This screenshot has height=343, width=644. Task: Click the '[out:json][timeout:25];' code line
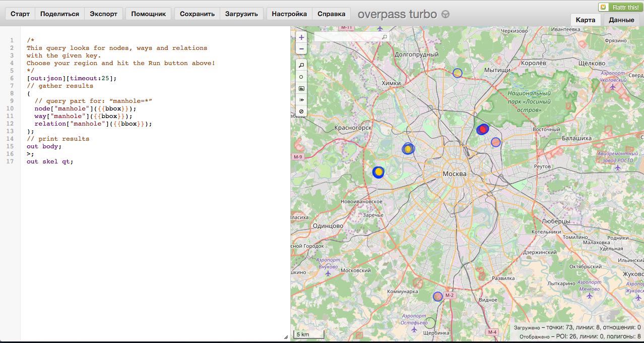click(x=72, y=78)
